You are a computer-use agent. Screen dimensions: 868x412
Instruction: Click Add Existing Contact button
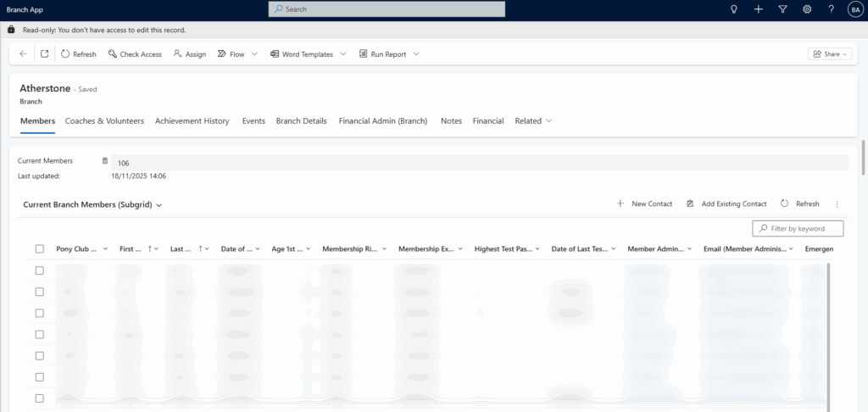(726, 204)
